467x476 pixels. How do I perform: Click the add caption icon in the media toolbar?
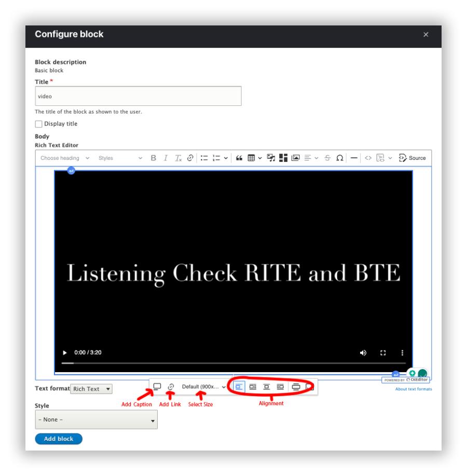(x=157, y=387)
